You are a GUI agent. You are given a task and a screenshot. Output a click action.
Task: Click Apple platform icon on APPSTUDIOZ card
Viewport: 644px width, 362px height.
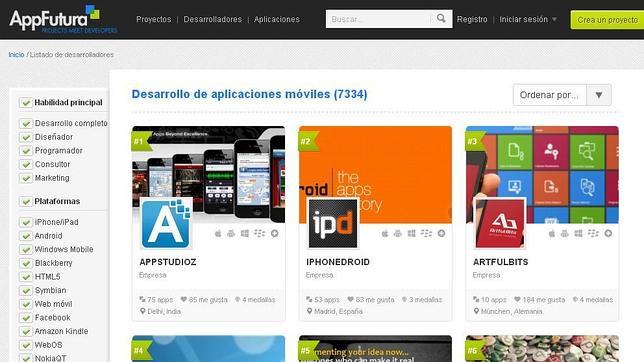click(218, 233)
